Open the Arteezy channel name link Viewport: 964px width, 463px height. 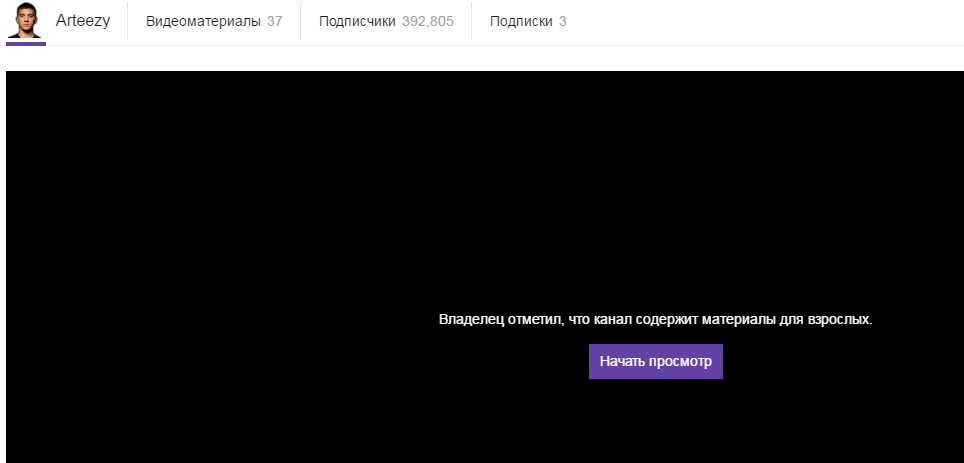pyautogui.click(x=83, y=21)
